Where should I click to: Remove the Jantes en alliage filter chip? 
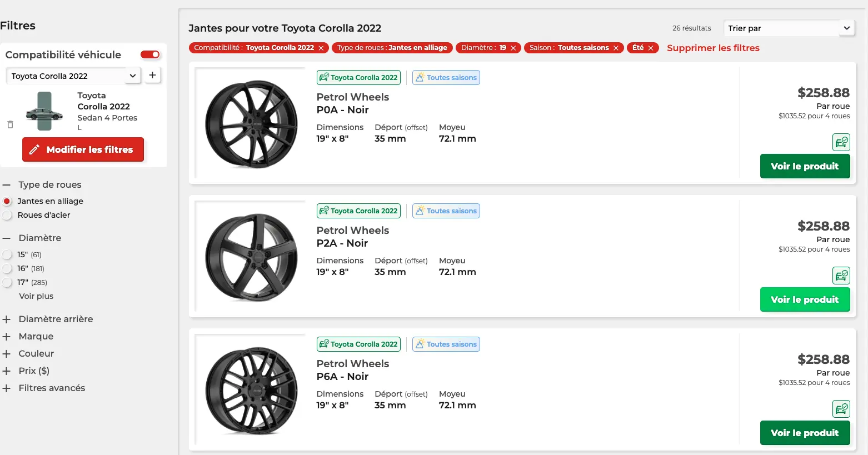392,48
